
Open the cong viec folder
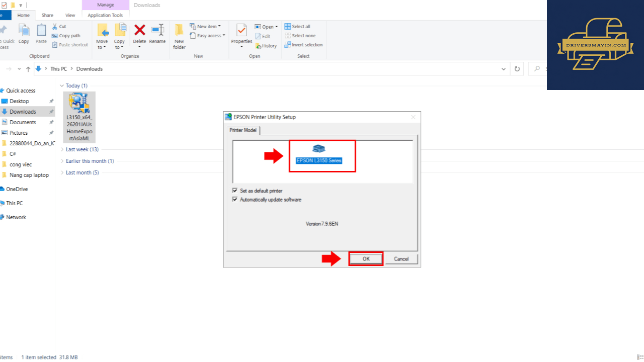[x=20, y=164]
